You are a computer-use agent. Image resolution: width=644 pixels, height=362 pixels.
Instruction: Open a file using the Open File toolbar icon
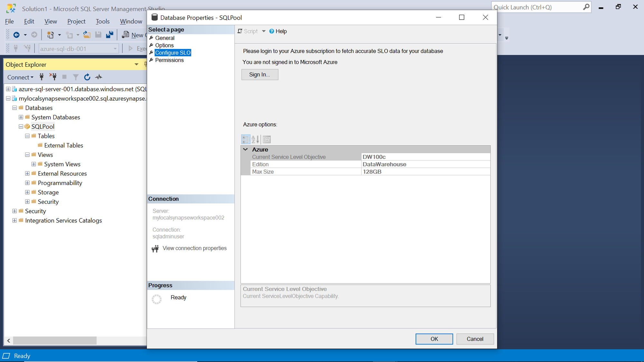coord(87,34)
